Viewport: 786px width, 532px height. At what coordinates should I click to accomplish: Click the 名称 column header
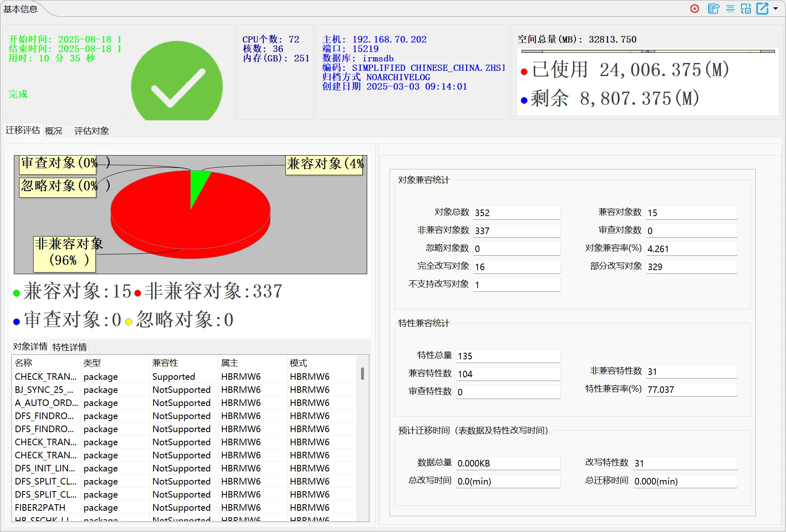(x=23, y=363)
